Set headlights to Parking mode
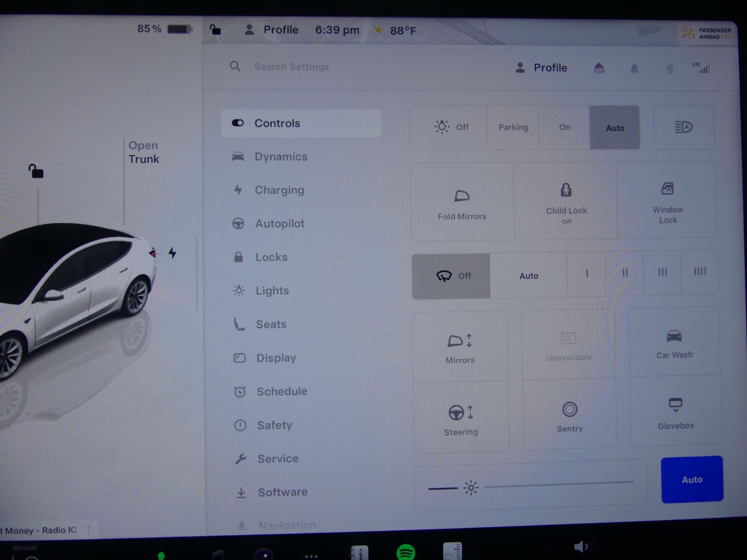 point(513,128)
